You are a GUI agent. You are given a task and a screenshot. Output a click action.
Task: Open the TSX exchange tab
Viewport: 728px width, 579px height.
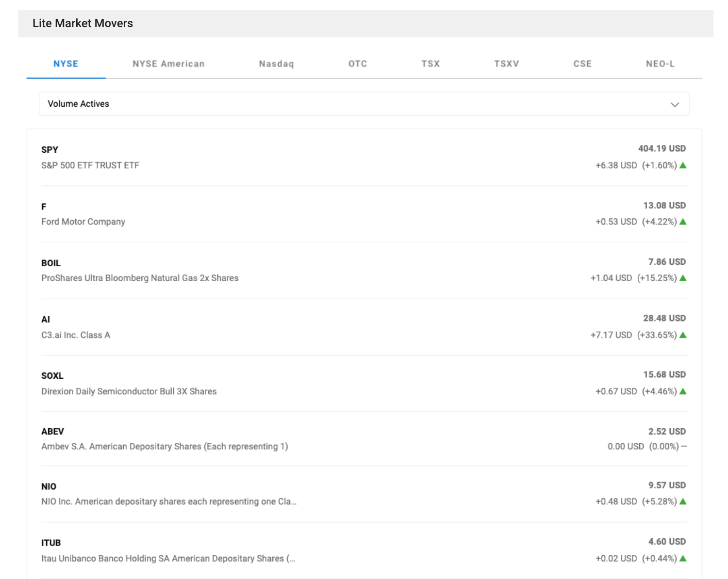(430, 64)
